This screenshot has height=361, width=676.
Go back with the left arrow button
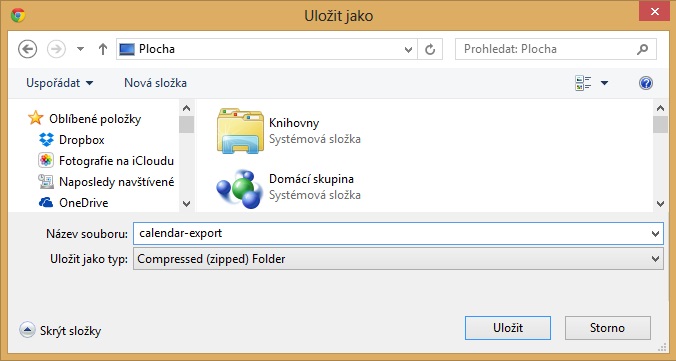(28, 49)
